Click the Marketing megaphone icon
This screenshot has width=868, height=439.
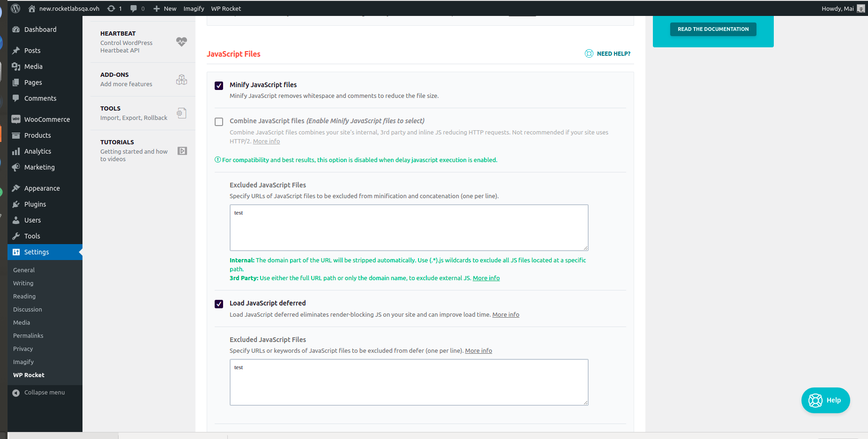click(16, 167)
